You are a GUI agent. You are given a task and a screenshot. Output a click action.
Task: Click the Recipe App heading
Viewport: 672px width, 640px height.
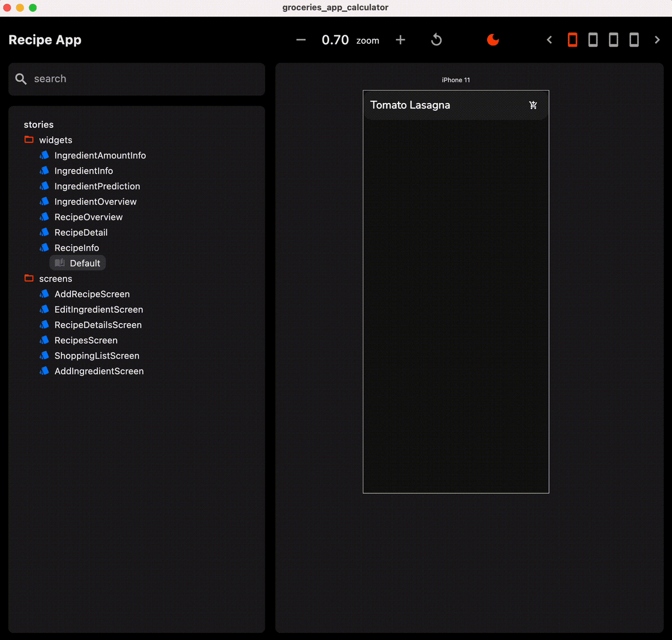pyautogui.click(x=45, y=40)
